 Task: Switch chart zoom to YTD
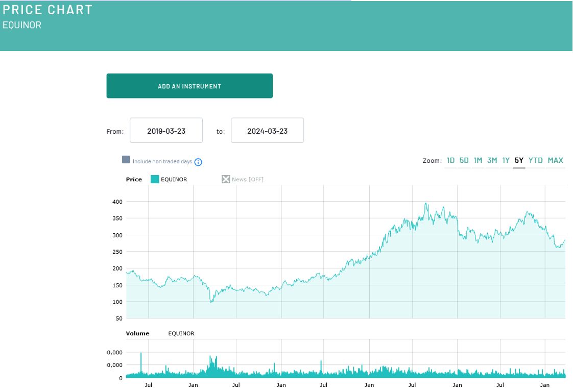536,160
